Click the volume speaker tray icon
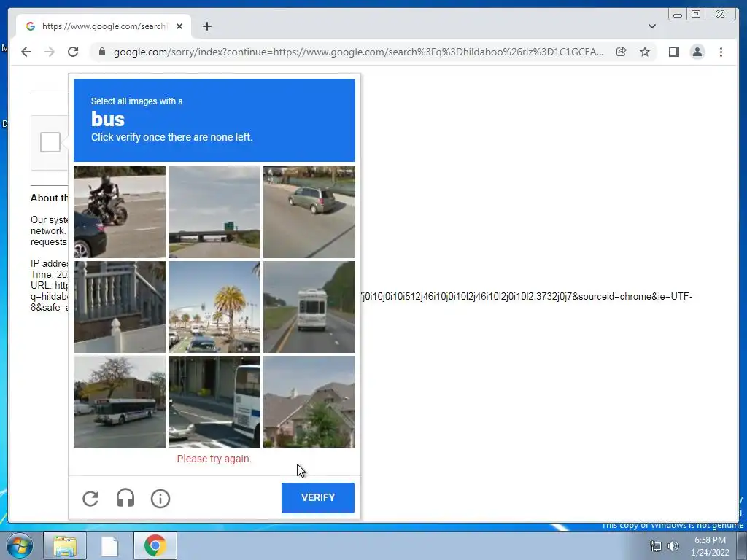Screen dimensions: 747x560 pyautogui.click(x=673, y=546)
